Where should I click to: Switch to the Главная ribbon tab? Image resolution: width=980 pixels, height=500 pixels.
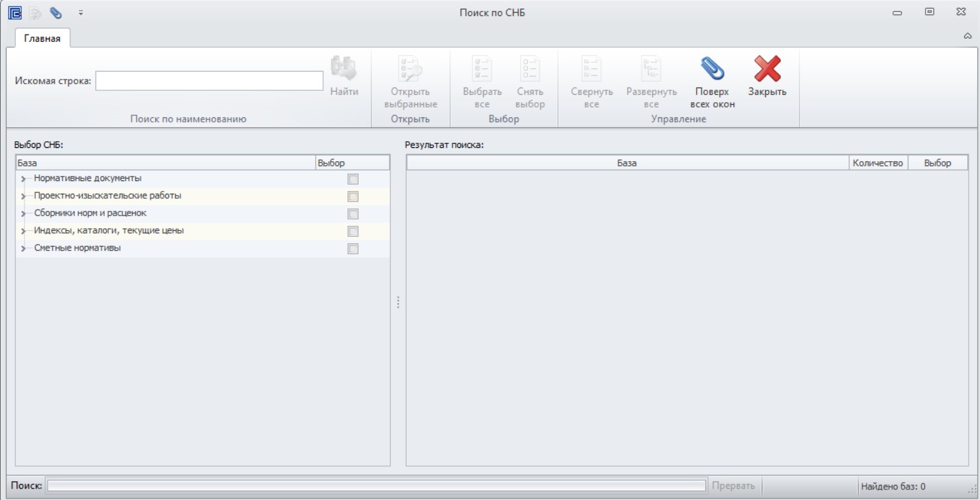[42, 38]
